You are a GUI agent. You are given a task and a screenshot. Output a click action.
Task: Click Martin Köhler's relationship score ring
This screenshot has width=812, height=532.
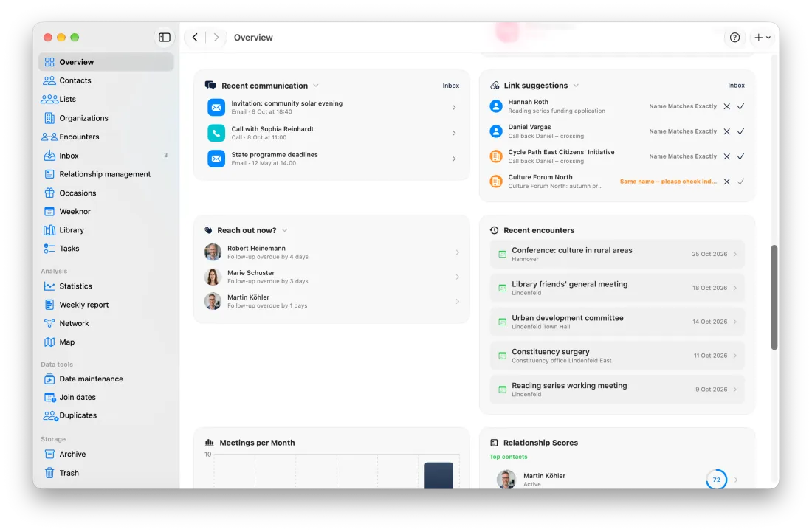[716, 480]
